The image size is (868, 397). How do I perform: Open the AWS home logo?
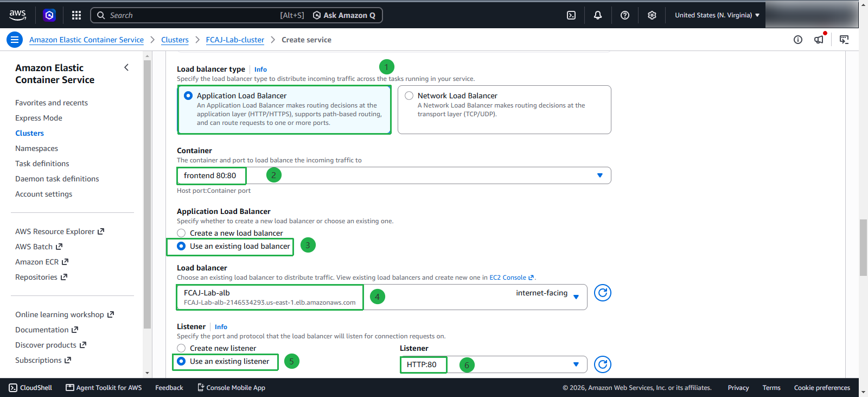tap(17, 15)
